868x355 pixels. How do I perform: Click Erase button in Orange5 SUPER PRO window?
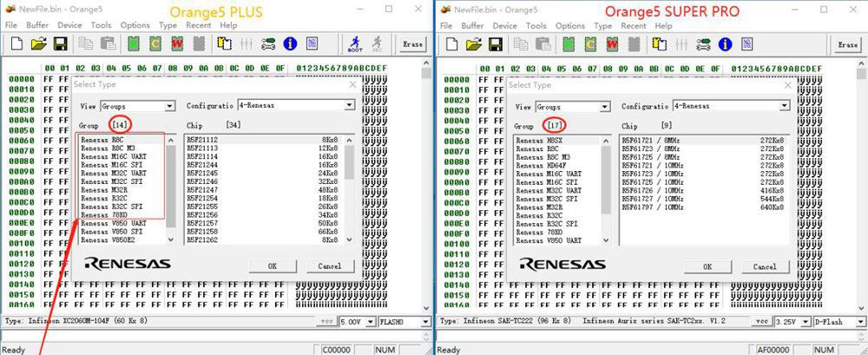point(847,44)
